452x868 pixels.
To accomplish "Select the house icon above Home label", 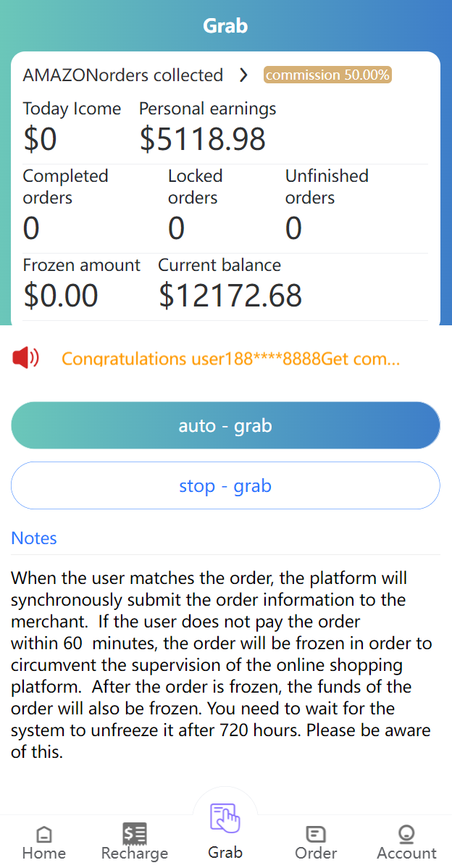I will (43, 834).
